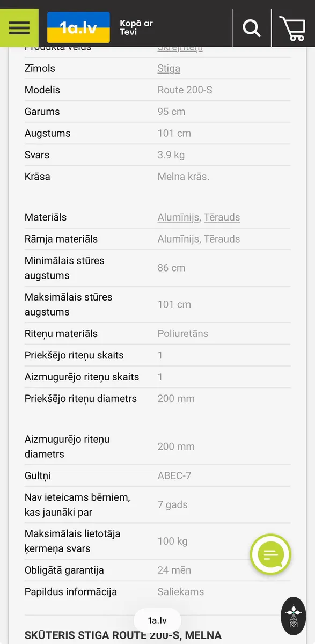Click the Papildus informācija Saliekams value
Viewport: 315px width, 644px height.
tap(181, 592)
